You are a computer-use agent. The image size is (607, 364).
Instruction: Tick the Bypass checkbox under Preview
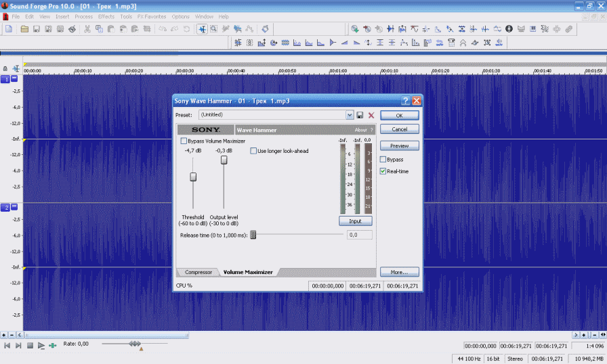[x=383, y=160]
